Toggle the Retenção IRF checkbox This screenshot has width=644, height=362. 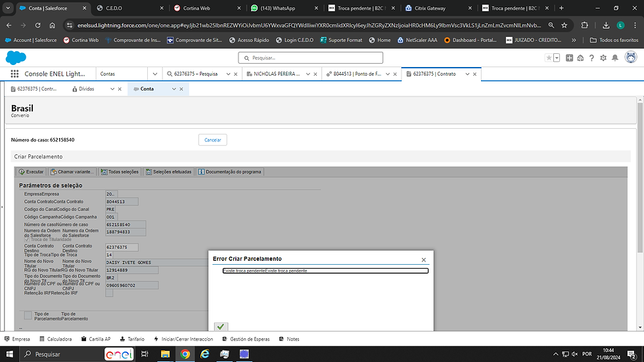point(109,293)
